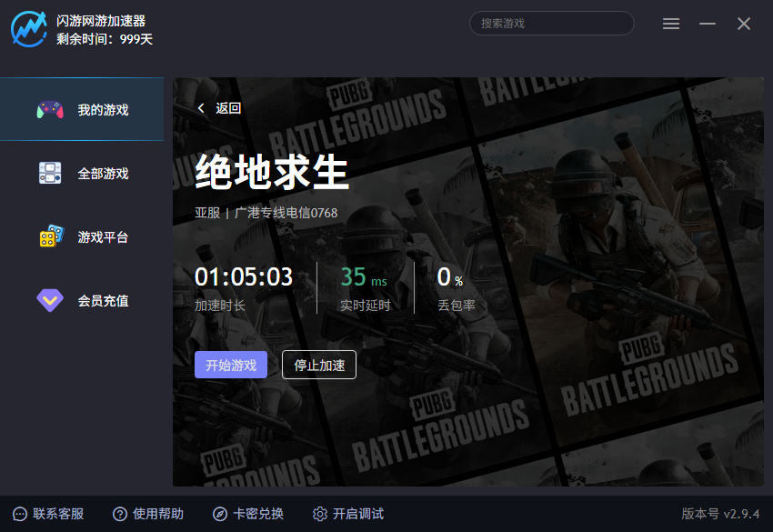Click the 闪游网游加速器 app logo
This screenshot has height=532, width=773.
point(29,28)
